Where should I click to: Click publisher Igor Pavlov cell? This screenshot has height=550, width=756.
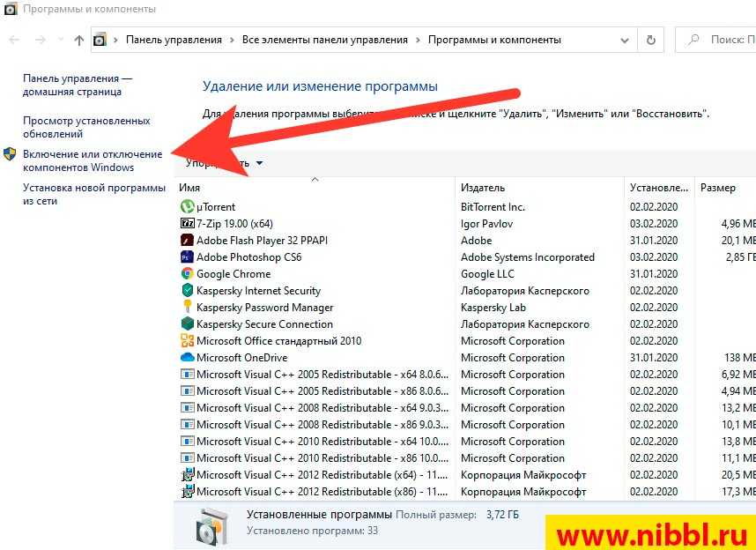click(x=487, y=224)
